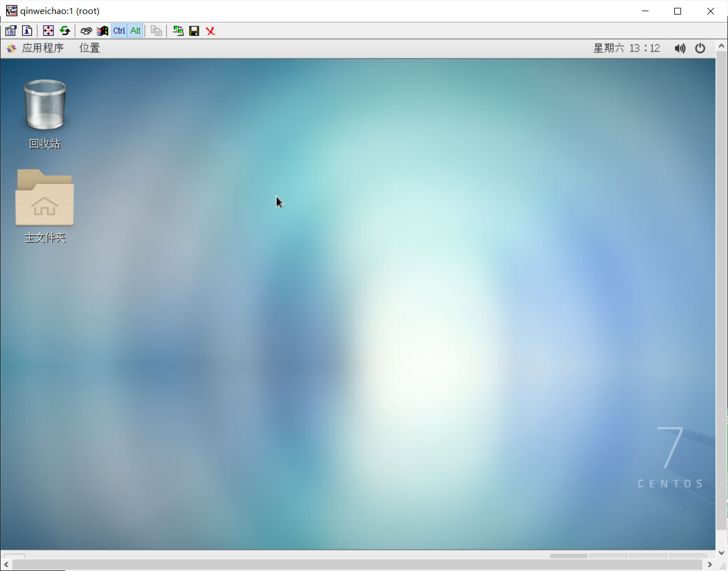Toggle the Ctrl key state
The height and width of the screenshot is (571, 728).
point(119,31)
